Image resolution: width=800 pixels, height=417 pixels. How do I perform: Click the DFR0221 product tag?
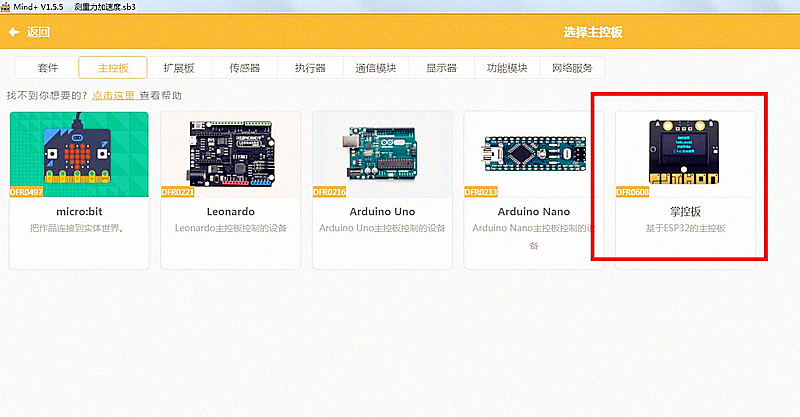point(178,192)
